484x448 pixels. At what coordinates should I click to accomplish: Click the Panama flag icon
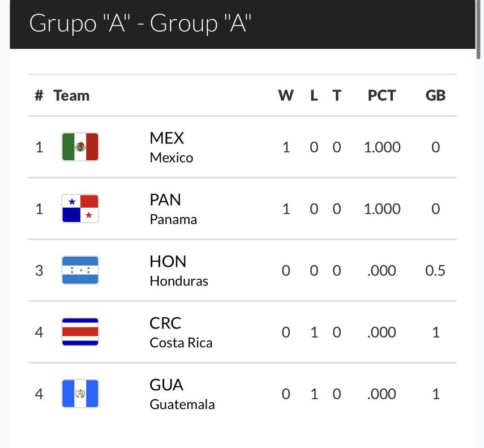(80, 208)
